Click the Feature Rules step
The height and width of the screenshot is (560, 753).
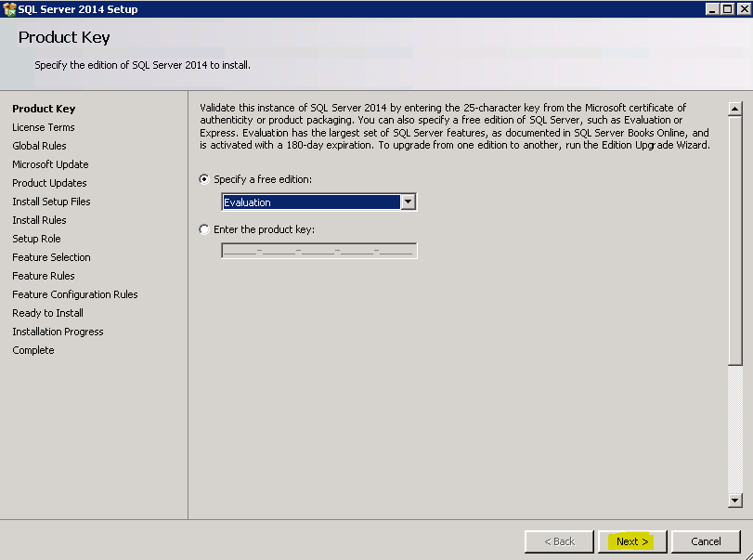[x=44, y=276]
